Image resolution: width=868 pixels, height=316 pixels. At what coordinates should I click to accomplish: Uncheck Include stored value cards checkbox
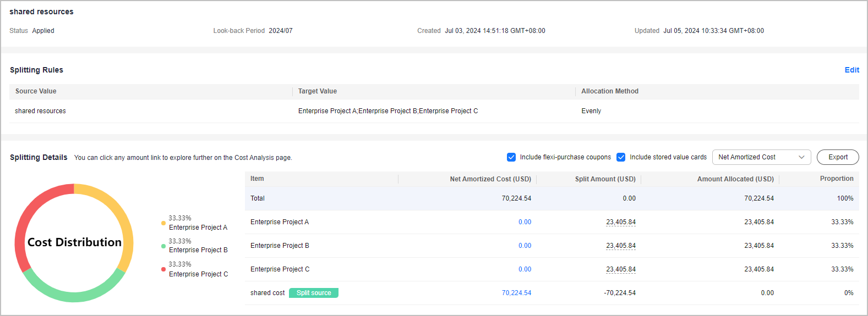(x=621, y=157)
